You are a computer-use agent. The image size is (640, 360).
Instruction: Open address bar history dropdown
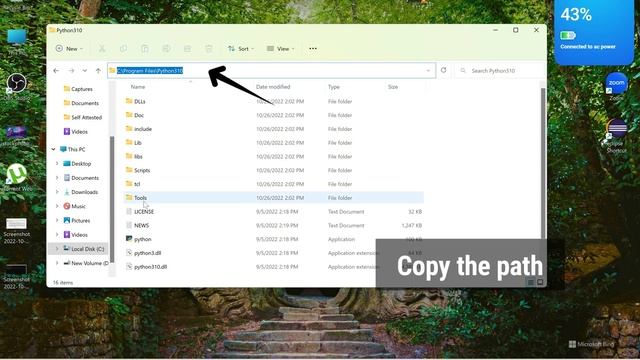(x=428, y=71)
